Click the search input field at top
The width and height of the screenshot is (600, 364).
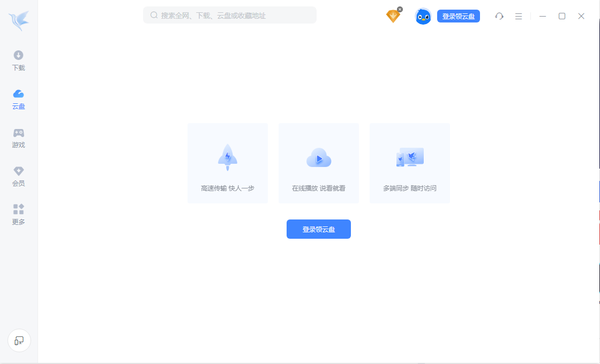tap(229, 15)
